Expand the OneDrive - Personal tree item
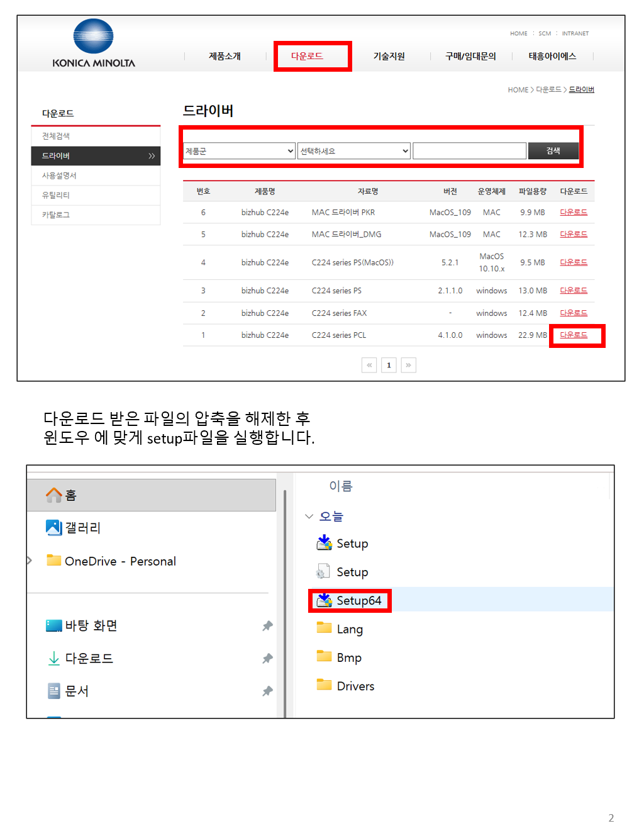Viewport: 644px width, 833px height. click(x=30, y=561)
